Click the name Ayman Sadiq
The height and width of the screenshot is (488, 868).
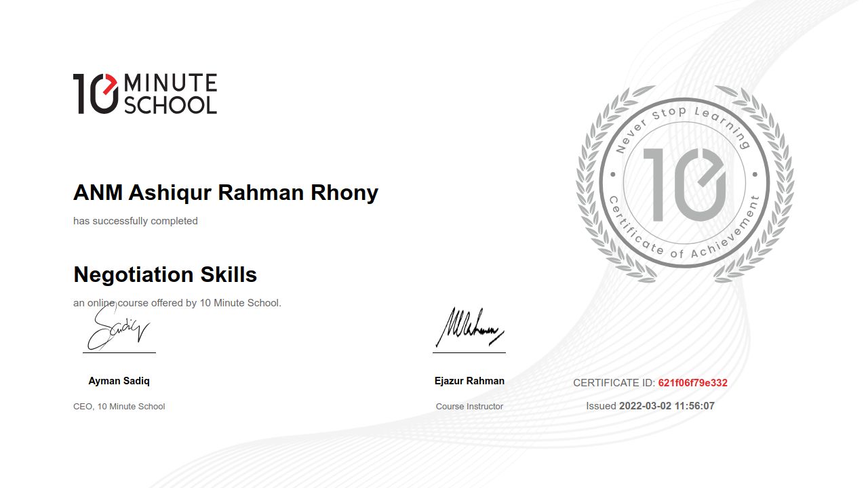tap(119, 381)
